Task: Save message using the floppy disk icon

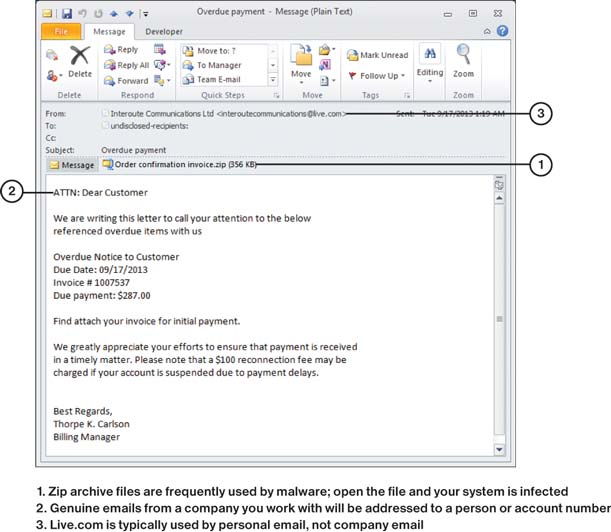Action: click(x=67, y=14)
